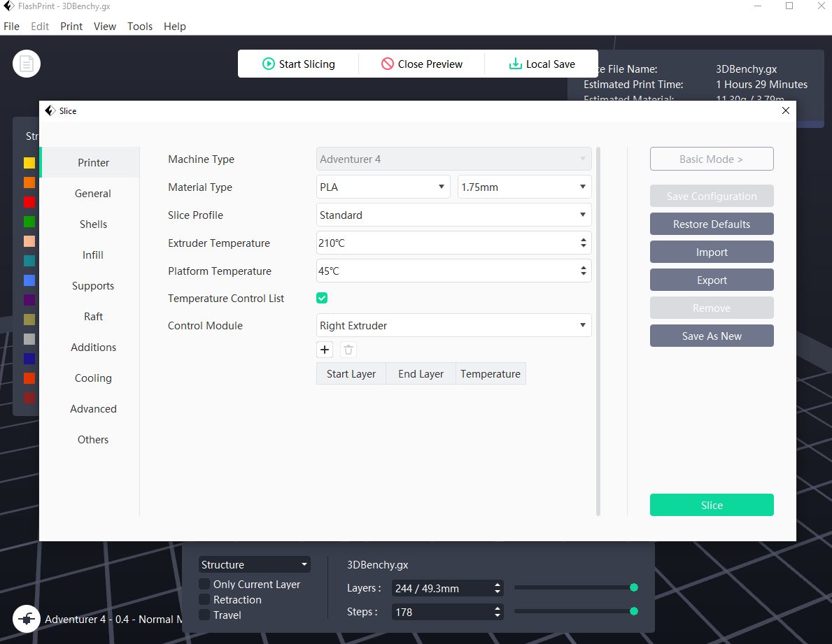Enable the Travel checkbox
Image resolution: width=832 pixels, height=644 pixels.
[204, 615]
